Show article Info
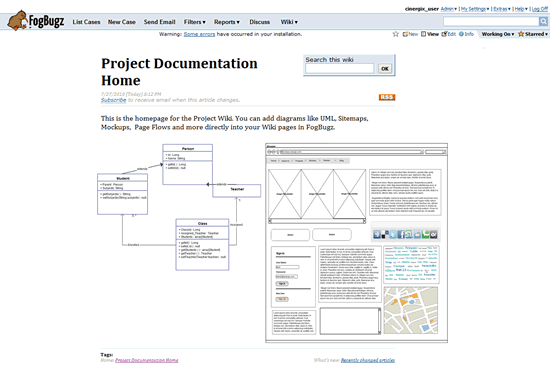 [467, 34]
